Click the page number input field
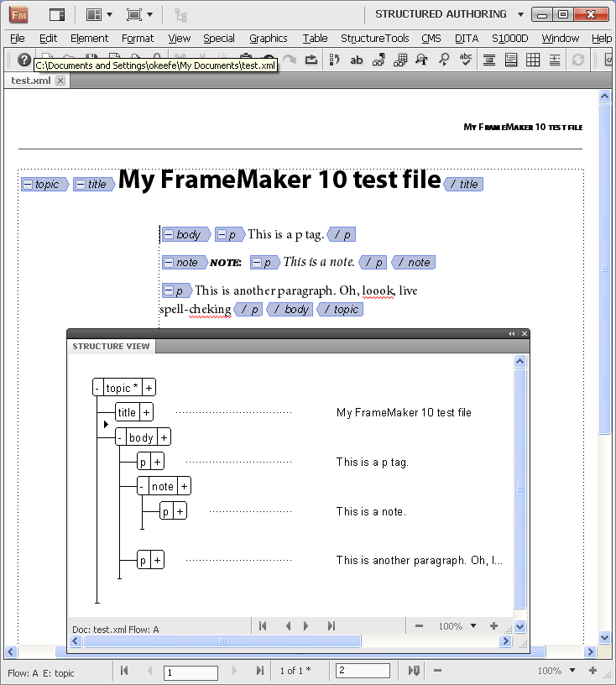 pyautogui.click(x=191, y=672)
